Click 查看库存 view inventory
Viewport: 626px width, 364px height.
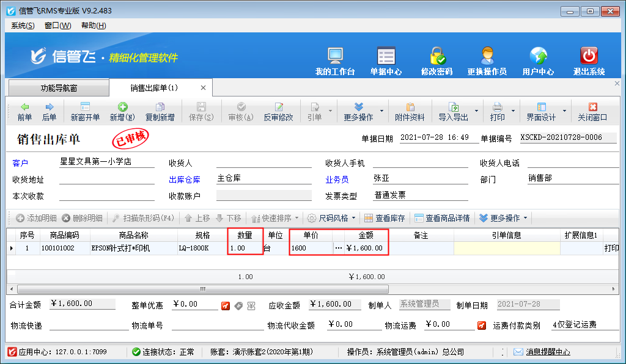[x=385, y=218]
